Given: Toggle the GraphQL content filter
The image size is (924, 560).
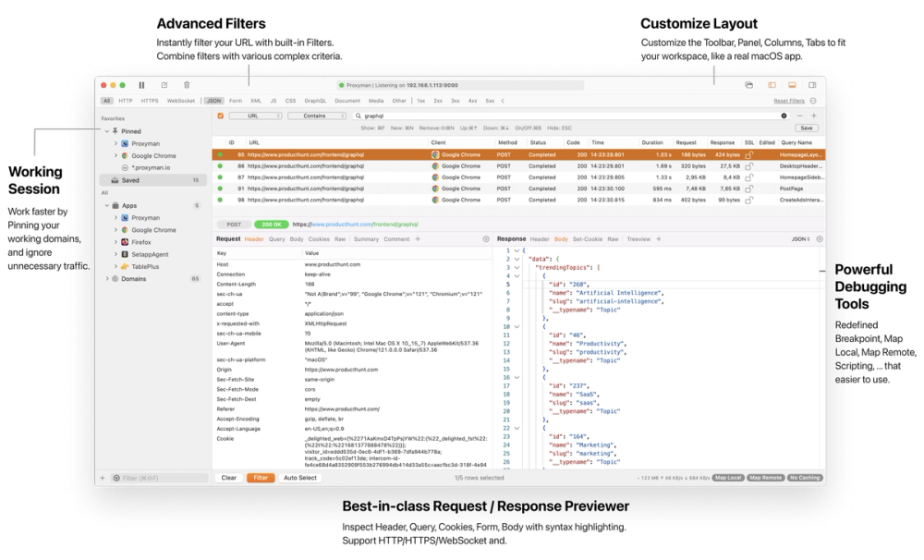Looking at the screenshot, I should pos(315,101).
